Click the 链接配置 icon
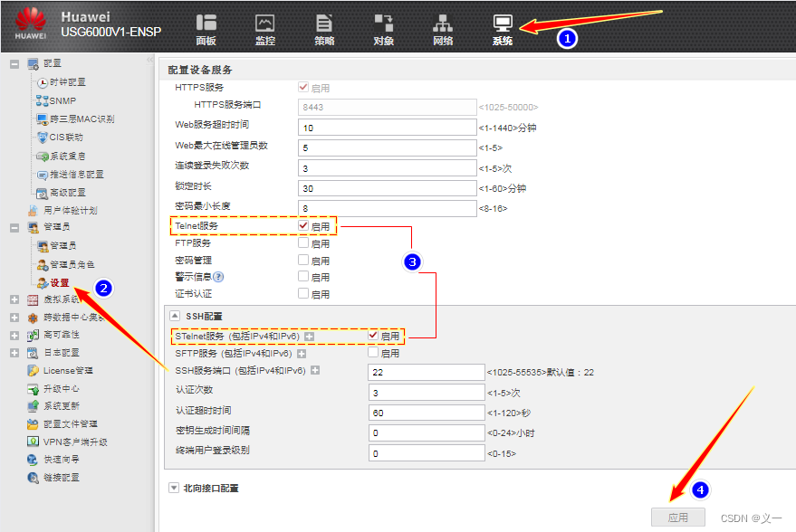 (33, 478)
